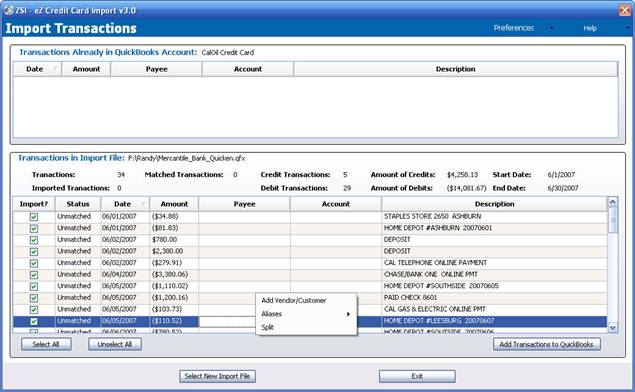
Task: Uncheck CAL TELEPHONE ONLINE PAYMENT import box
Action: coord(34,263)
